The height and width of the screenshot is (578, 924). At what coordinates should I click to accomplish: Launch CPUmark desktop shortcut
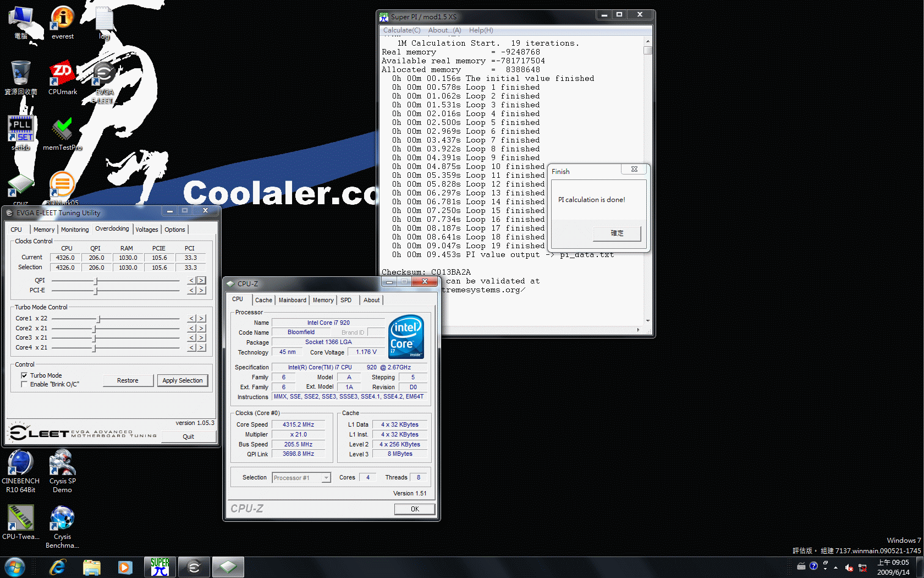[63, 78]
